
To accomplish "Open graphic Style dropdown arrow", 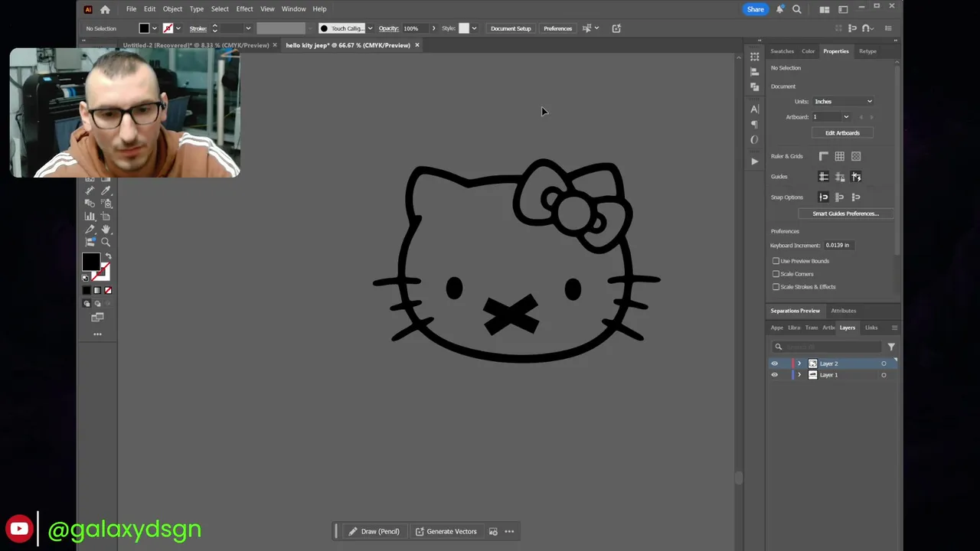I will click(474, 28).
